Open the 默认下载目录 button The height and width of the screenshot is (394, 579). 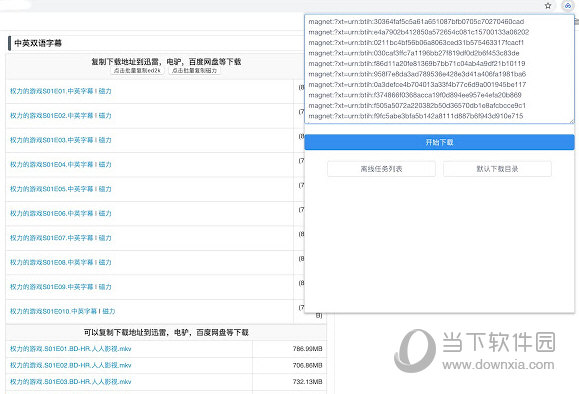tap(497, 169)
